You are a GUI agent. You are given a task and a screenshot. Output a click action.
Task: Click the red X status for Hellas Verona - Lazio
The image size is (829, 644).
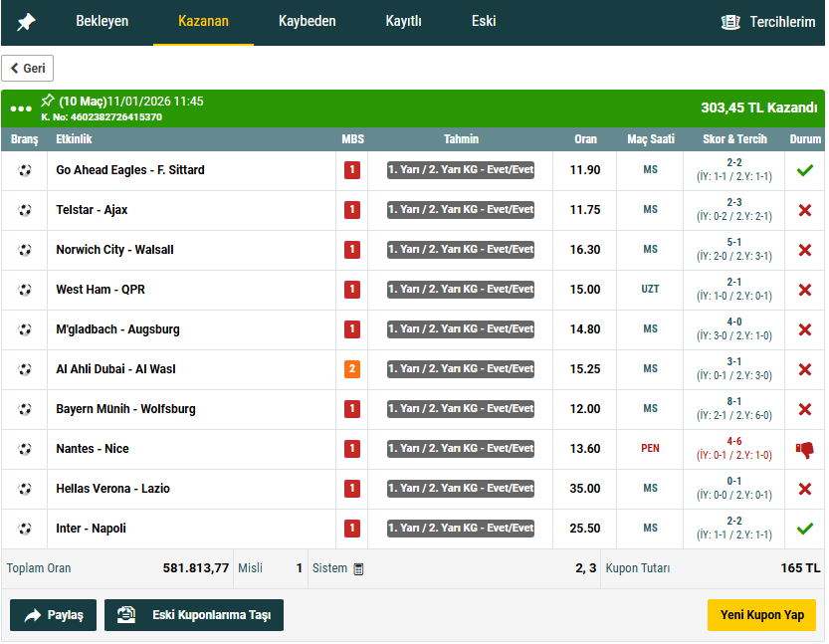805,489
